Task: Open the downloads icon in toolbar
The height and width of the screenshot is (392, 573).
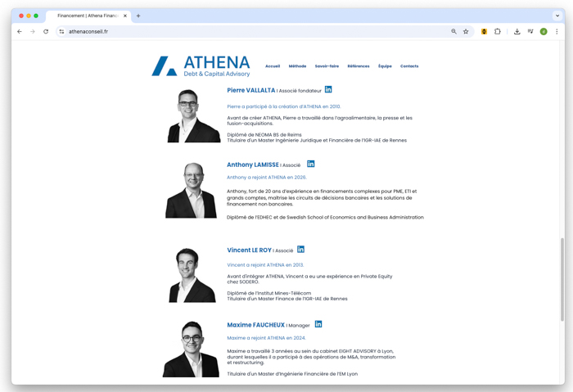Action: [x=517, y=31]
